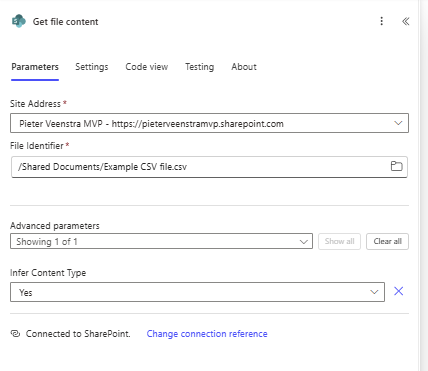Image resolution: width=428 pixels, height=371 pixels.
Task: Click the Clear all button
Action: (x=387, y=241)
